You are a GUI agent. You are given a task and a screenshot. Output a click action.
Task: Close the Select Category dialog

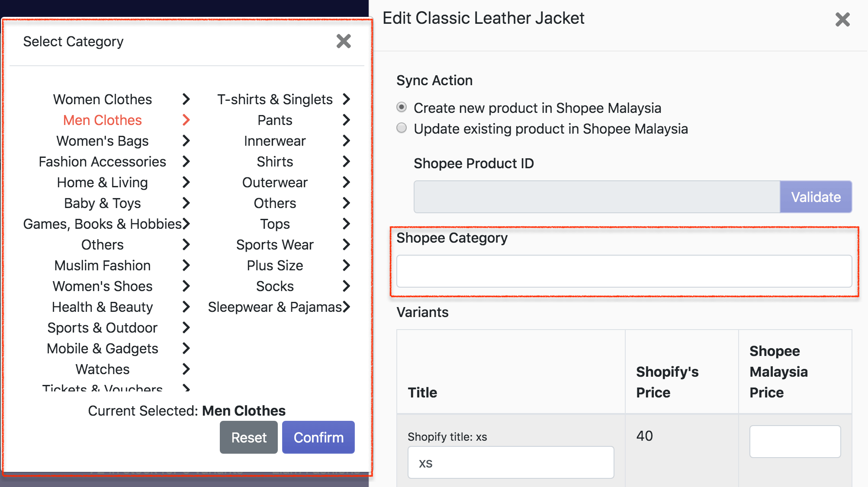click(344, 42)
